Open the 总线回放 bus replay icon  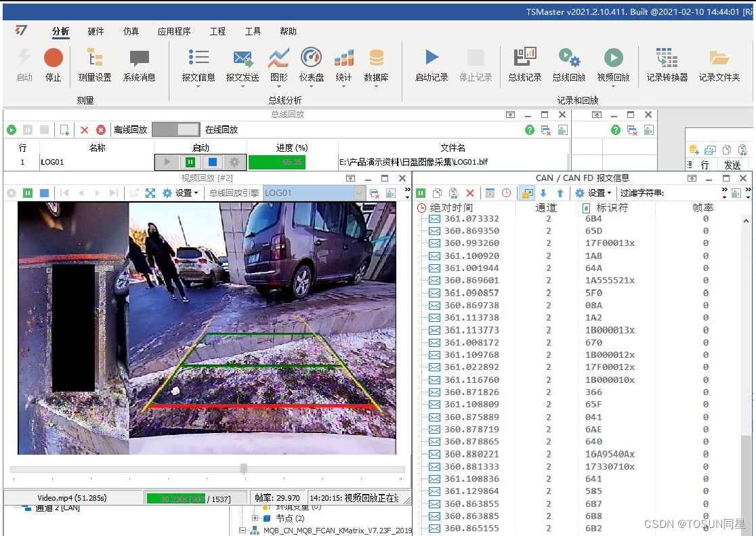click(x=569, y=58)
